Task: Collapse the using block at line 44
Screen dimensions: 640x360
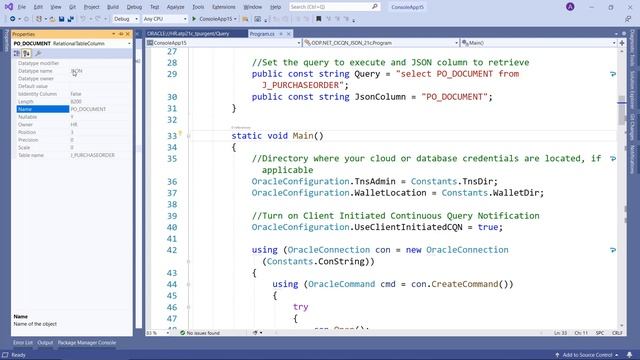Action: (x=188, y=284)
